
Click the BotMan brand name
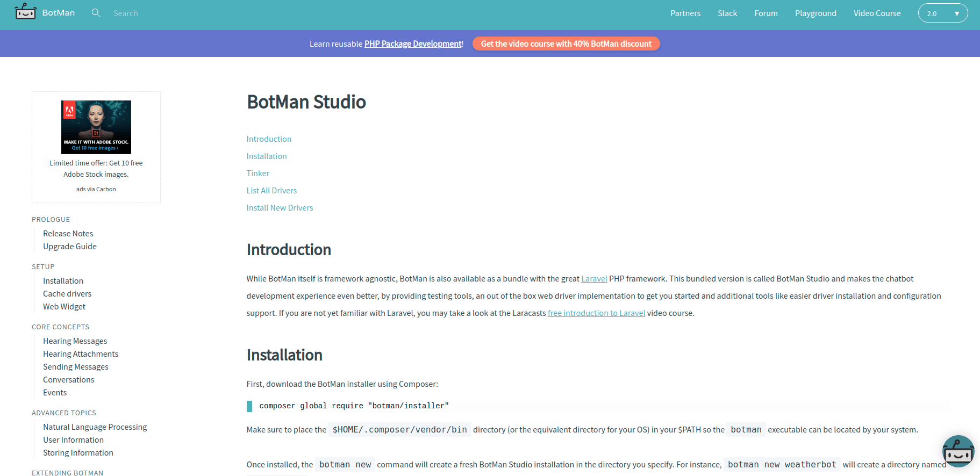[x=59, y=13]
